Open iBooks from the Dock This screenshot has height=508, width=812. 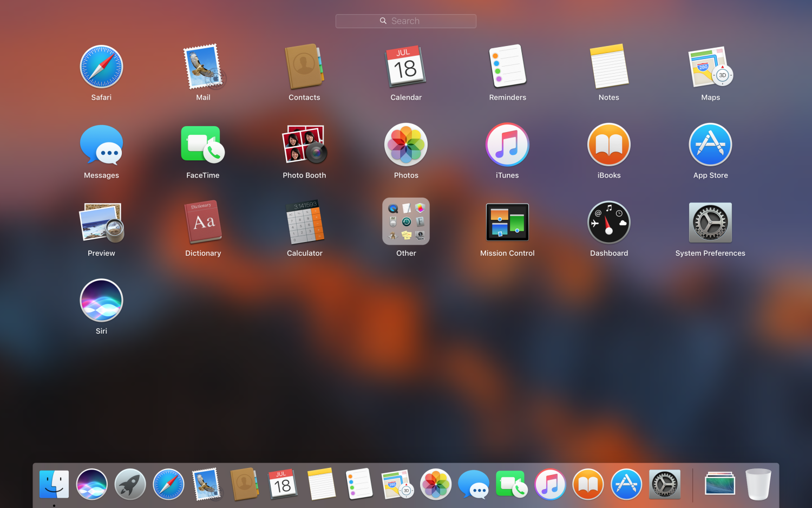click(x=588, y=484)
